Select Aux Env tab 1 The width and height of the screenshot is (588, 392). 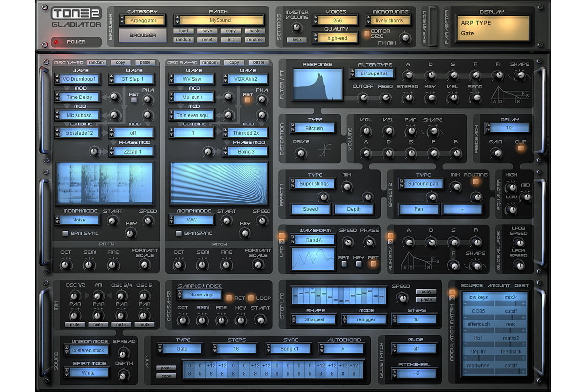point(391,235)
